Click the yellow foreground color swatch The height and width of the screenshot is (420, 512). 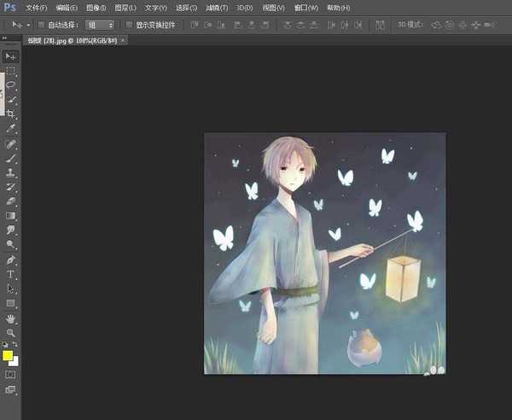[8, 355]
